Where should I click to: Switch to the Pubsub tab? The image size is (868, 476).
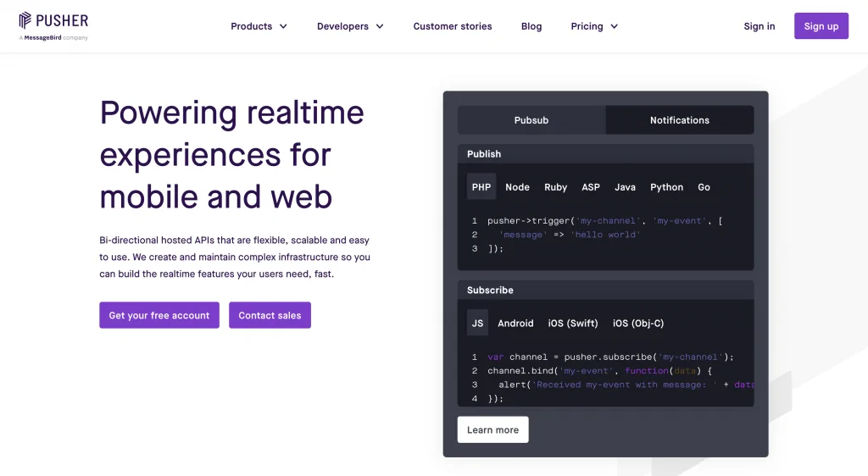[531, 120]
